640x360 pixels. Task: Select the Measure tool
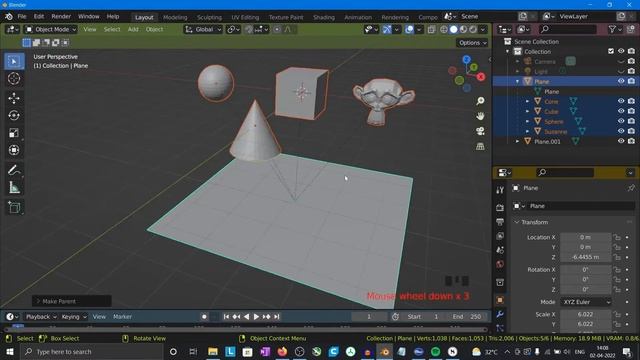click(x=14, y=188)
